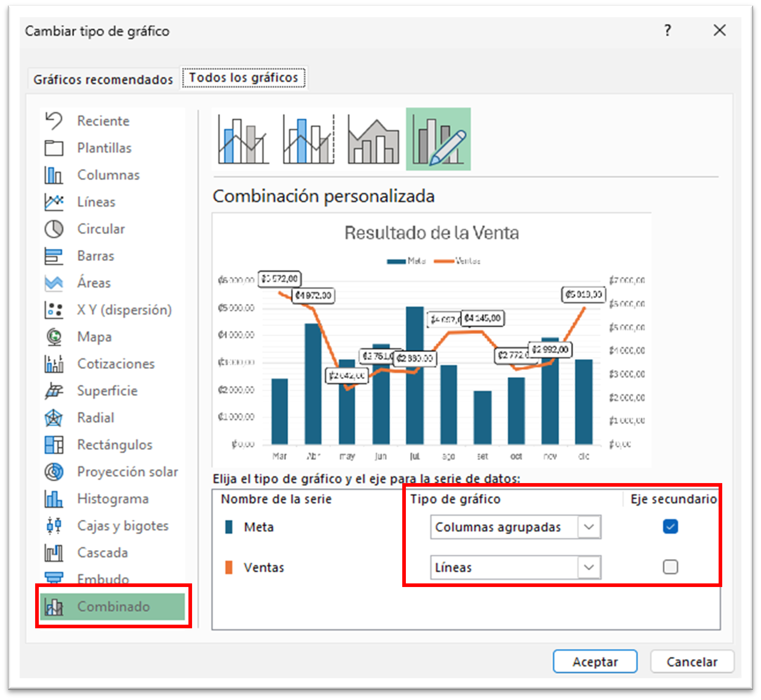Select the Radial chart category

click(x=96, y=418)
